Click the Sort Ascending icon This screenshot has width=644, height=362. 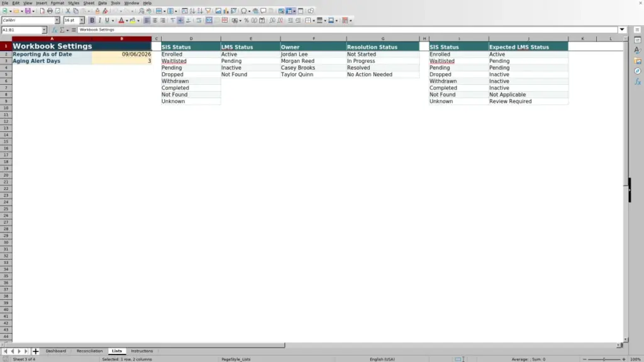(x=192, y=11)
